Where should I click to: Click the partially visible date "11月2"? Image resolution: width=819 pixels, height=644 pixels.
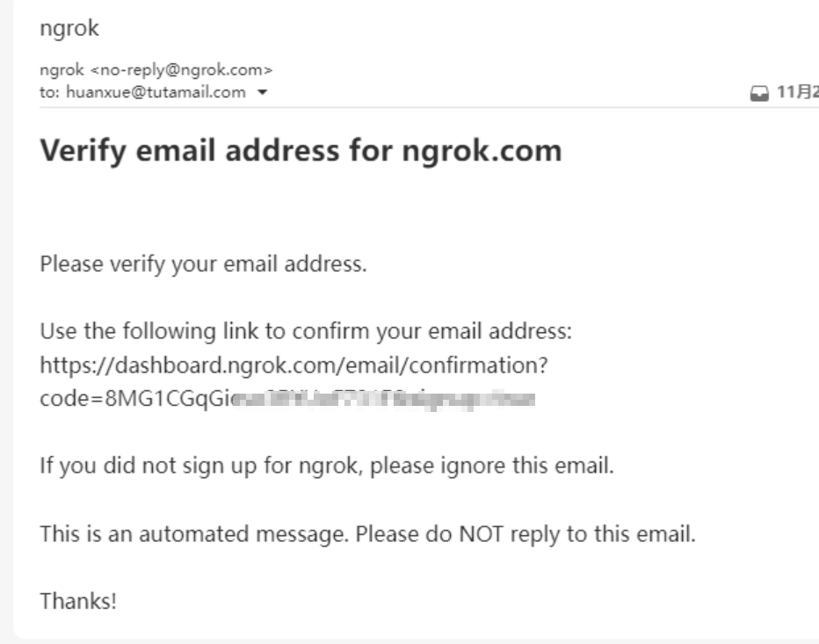coord(795,92)
